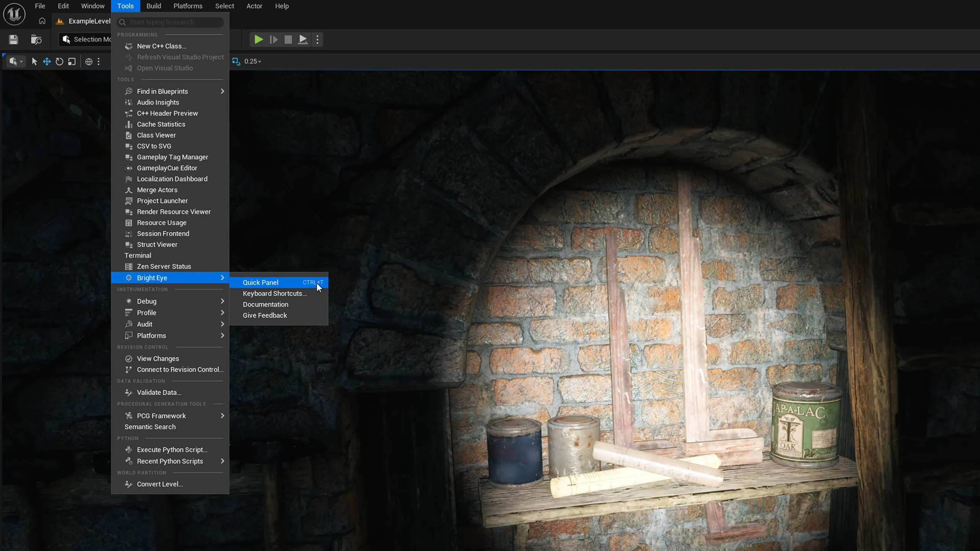Open the 0.25 scale snap dropdown
The image size is (980, 551).
click(253, 61)
